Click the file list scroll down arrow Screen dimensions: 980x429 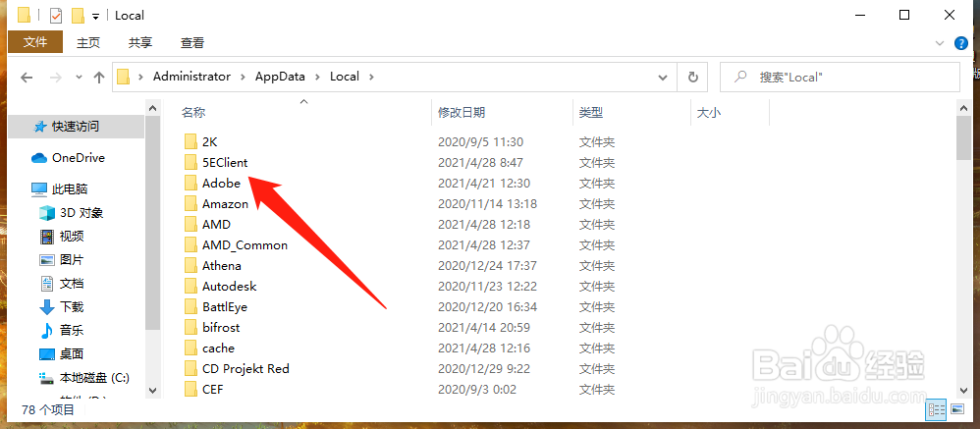963,390
